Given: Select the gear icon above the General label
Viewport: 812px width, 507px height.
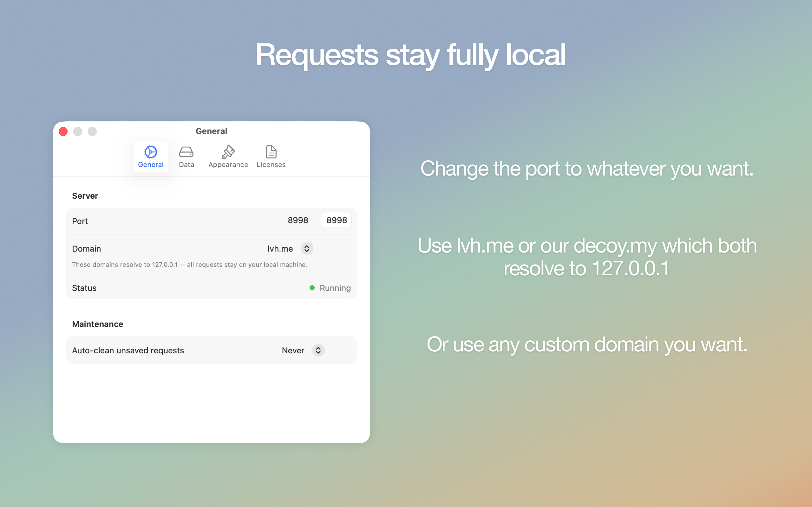Looking at the screenshot, I should [x=151, y=151].
